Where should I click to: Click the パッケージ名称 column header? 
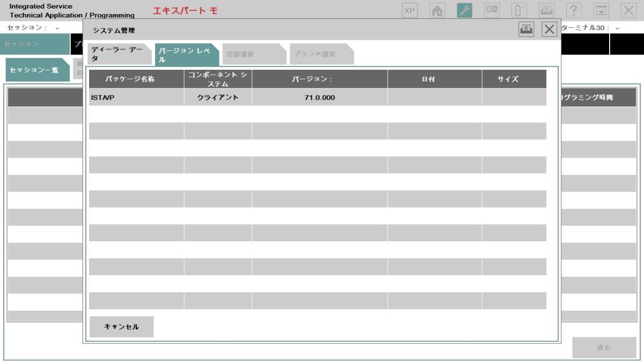click(134, 79)
